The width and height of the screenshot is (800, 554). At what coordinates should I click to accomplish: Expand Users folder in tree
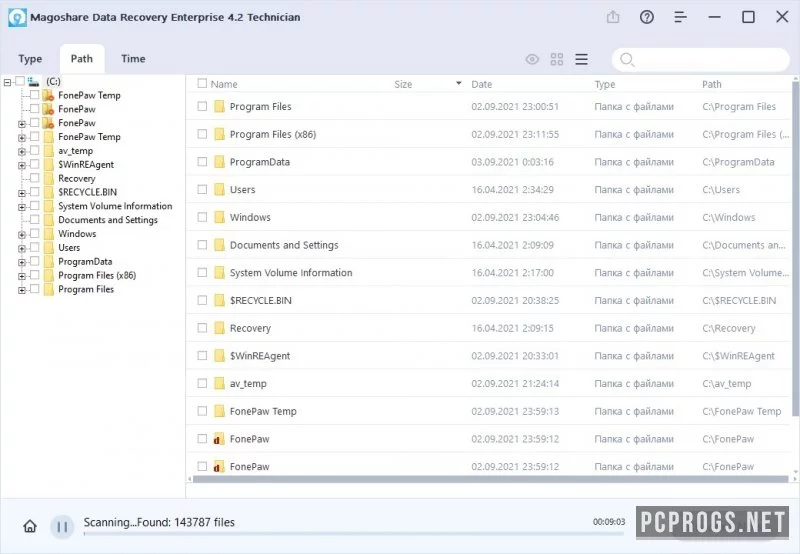(x=21, y=248)
